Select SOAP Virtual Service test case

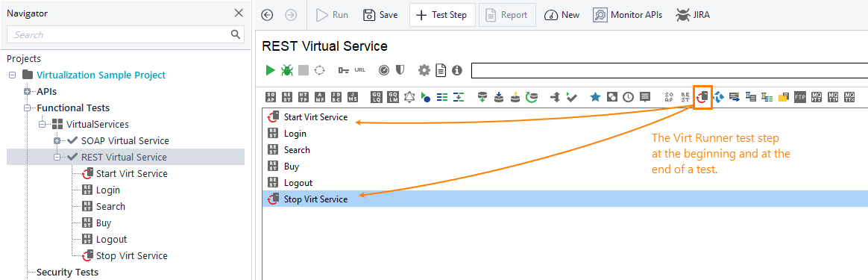click(x=125, y=141)
